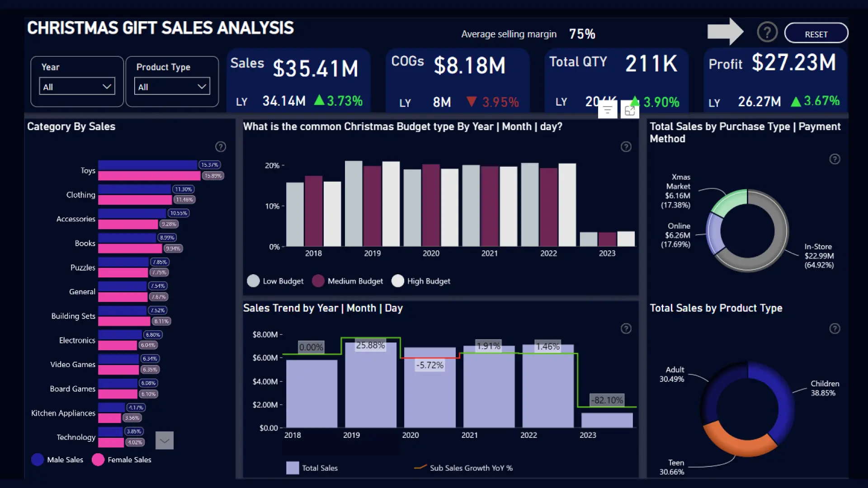Select the Toys male sales bar

(148, 164)
